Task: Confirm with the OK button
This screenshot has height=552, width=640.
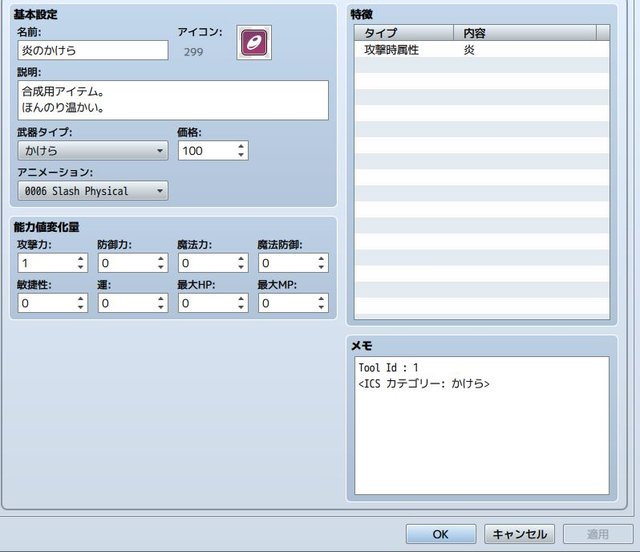Action: click(x=441, y=534)
